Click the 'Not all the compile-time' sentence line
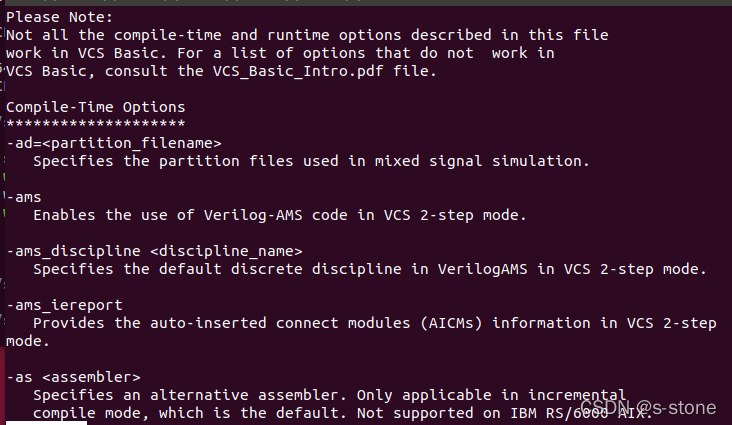The width and height of the screenshot is (732, 425). tap(307, 35)
